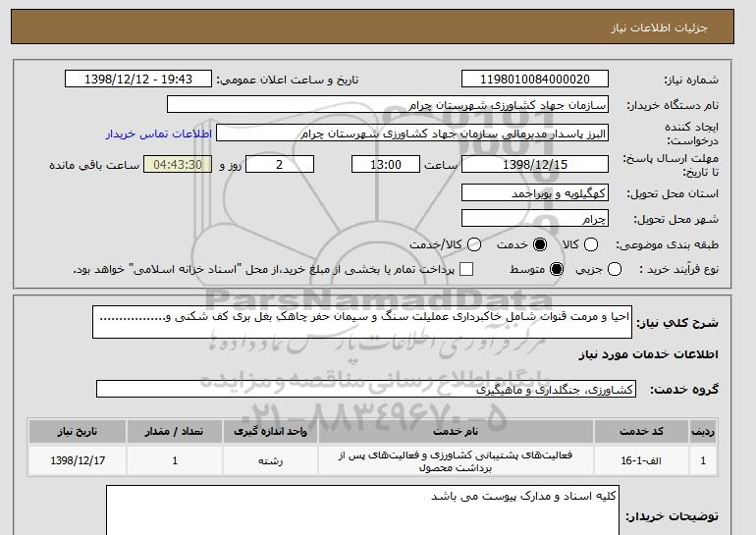Click the تاریخ نیاز column header

click(x=78, y=431)
